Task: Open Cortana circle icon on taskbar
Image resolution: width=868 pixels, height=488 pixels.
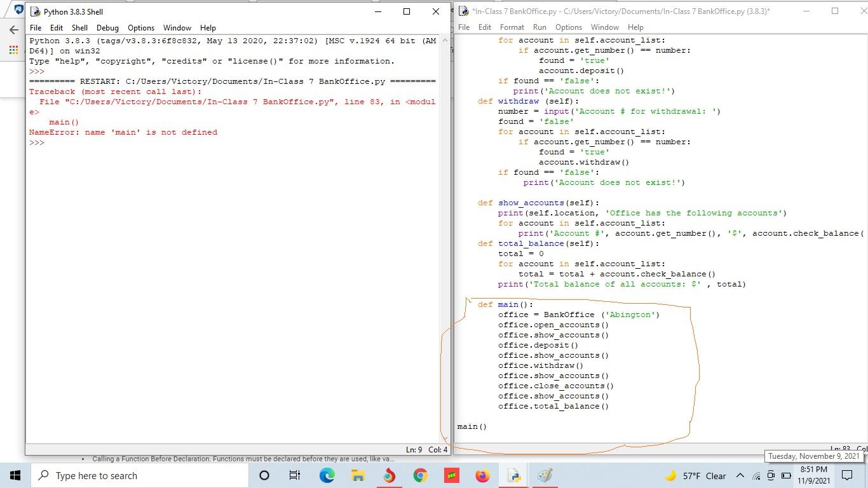Action: [264, 475]
